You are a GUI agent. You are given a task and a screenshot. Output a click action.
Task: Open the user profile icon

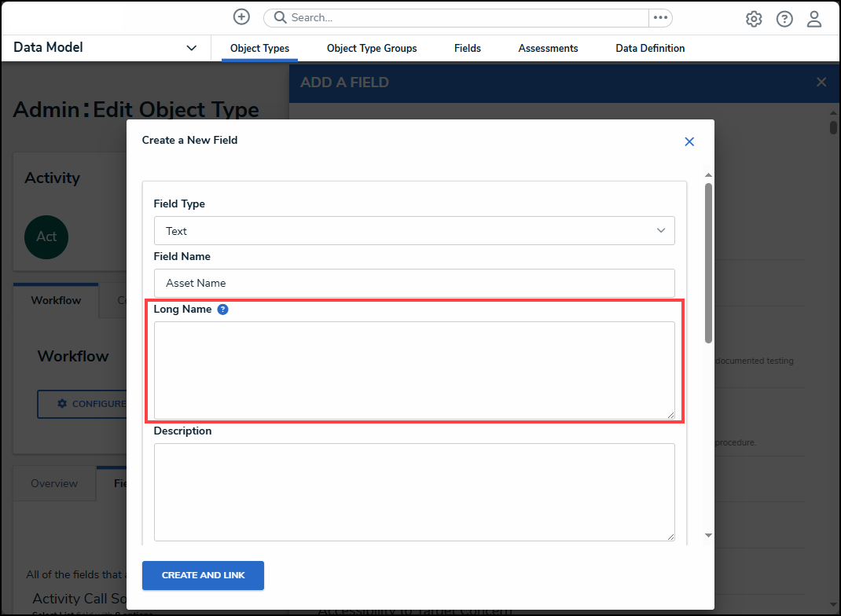814,19
